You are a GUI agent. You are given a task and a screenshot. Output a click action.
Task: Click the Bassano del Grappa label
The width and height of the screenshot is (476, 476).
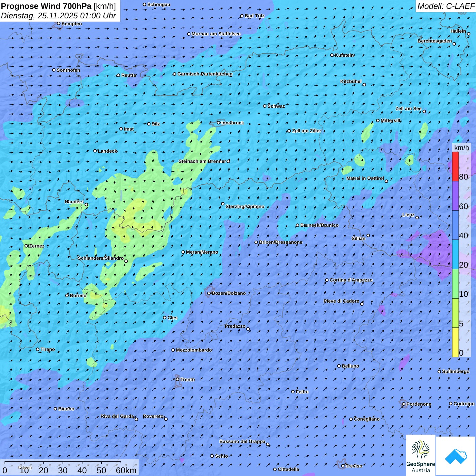[x=242, y=441]
